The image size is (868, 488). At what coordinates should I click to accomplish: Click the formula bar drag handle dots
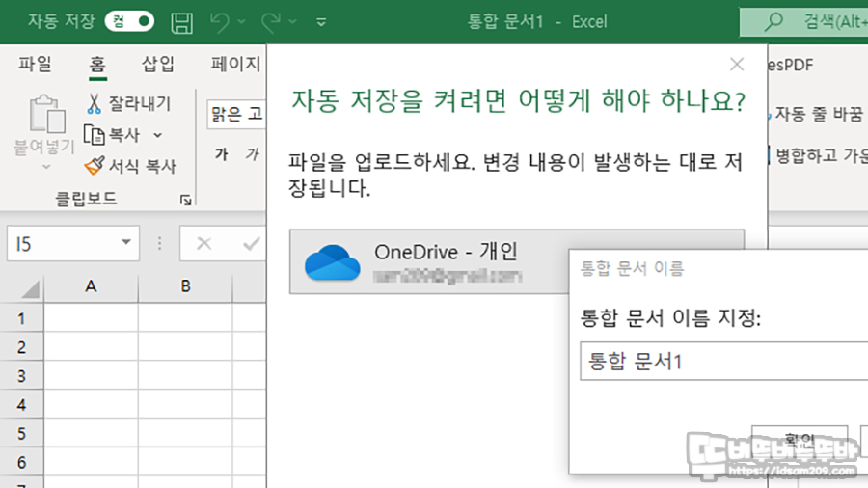click(x=159, y=243)
